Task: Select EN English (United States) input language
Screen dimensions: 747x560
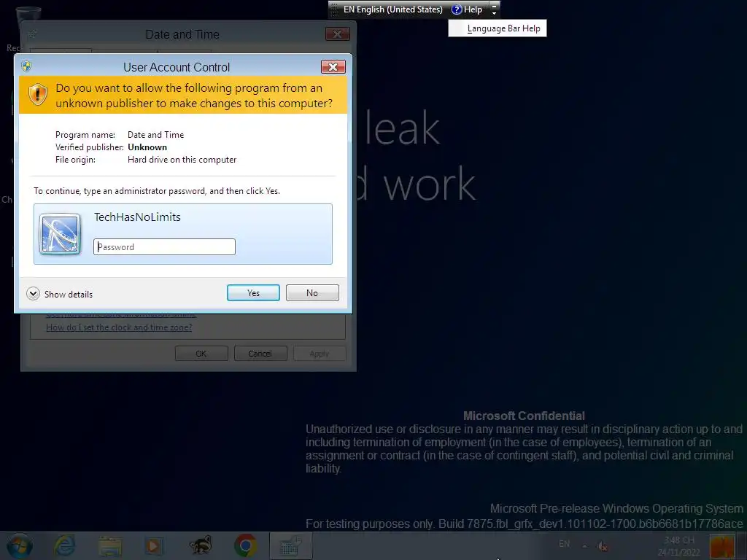Action: pyautogui.click(x=392, y=9)
